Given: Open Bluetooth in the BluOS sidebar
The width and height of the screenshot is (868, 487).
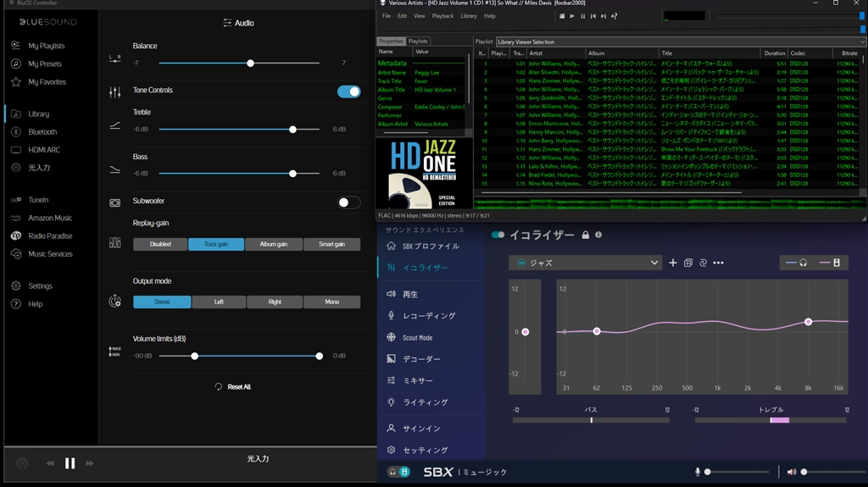Looking at the screenshot, I should coord(42,132).
